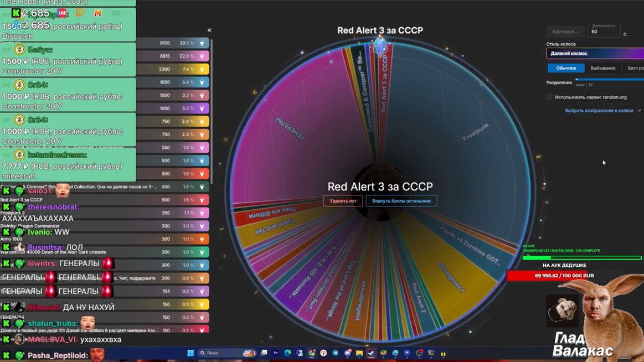Open BlueStacks from the taskbar
Image resolution: width=644 pixels, height=362 pixels.
[x=383, y=353]
